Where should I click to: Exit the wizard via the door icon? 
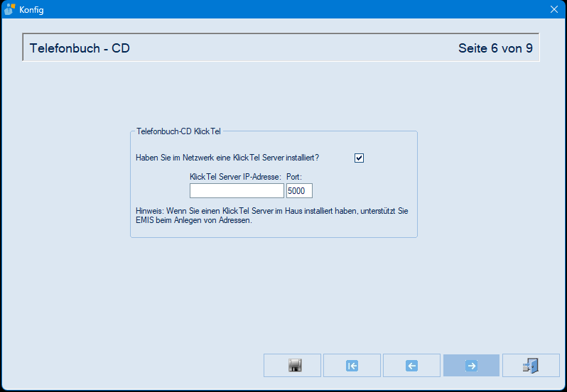pos(531,365)
